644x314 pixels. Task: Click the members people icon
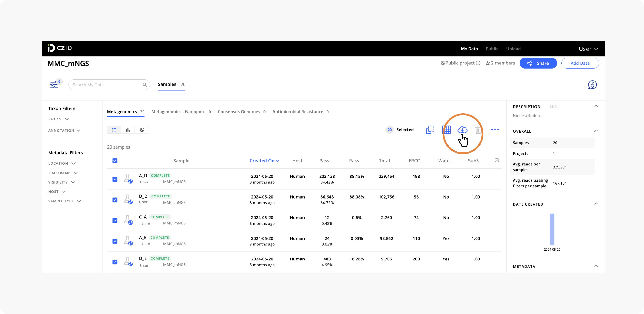pyautogui.click(x=488, y=63)
